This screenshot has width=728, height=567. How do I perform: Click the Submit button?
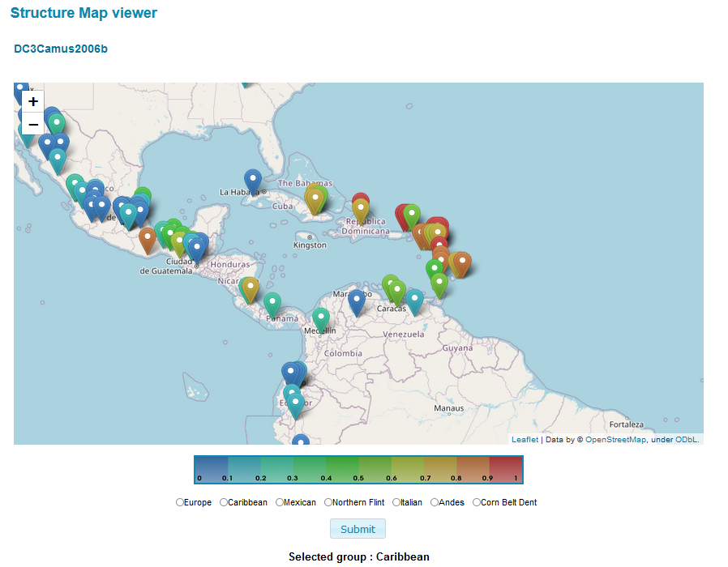[x=358, y=528]
